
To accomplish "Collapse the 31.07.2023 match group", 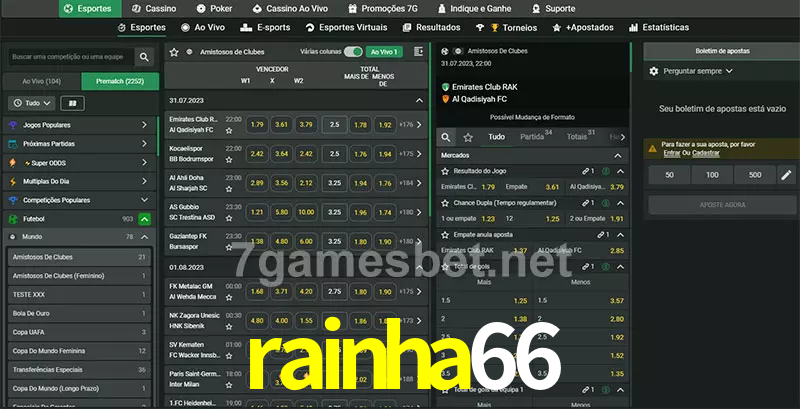I will 420,101.
